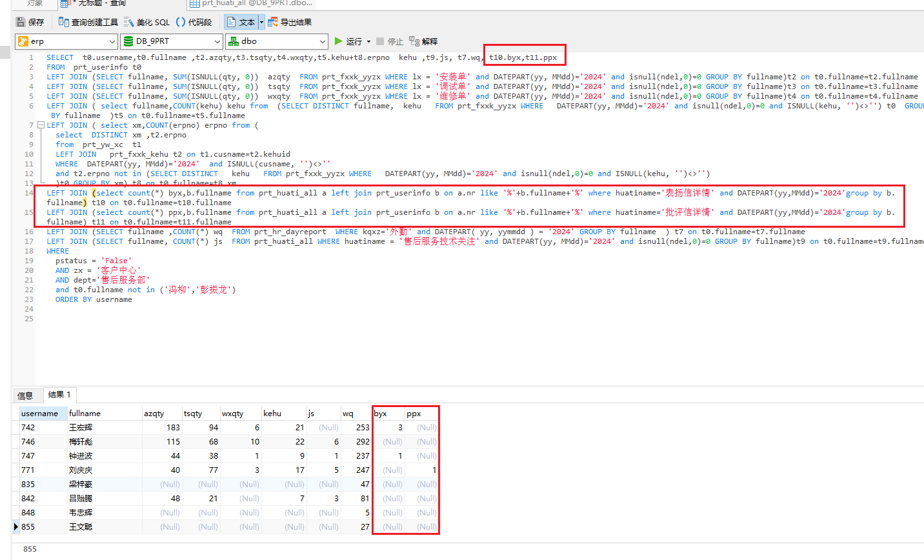Select the 结果 1 result tab
This screenshot has width=924, height=560.
point(59,395)
